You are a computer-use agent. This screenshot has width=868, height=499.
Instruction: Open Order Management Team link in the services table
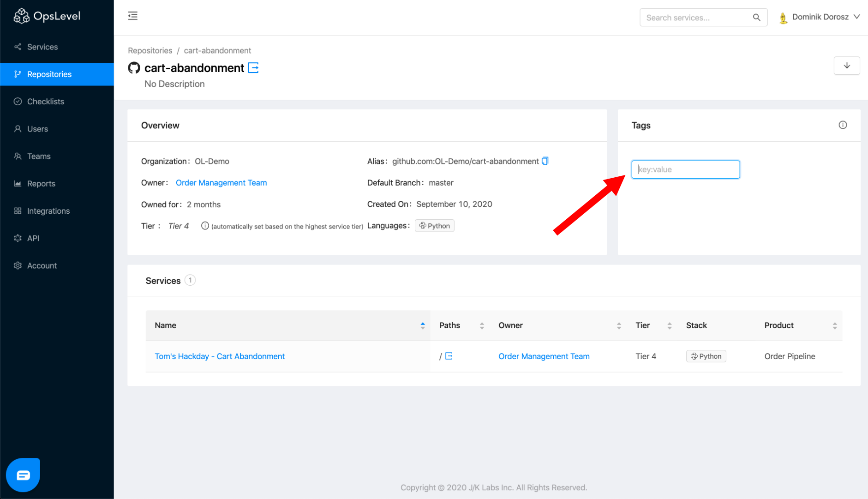point(544,356)
